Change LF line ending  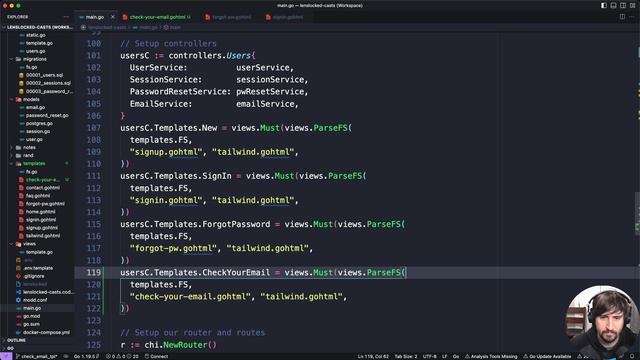click(444, 356)
